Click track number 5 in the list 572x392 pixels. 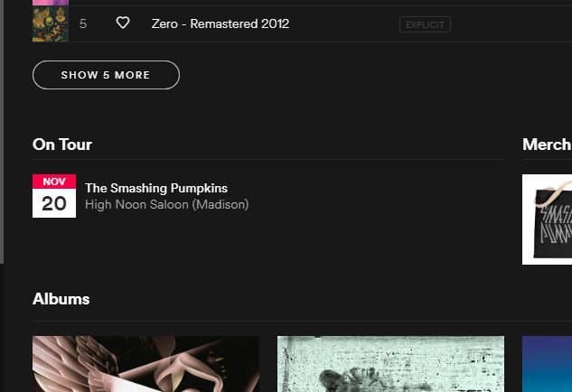pos(83,23)
